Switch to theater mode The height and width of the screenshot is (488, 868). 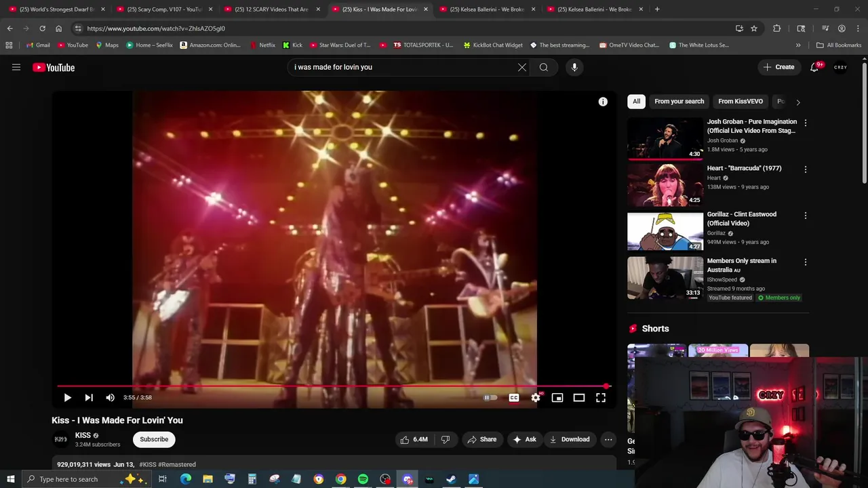point(579,398)
